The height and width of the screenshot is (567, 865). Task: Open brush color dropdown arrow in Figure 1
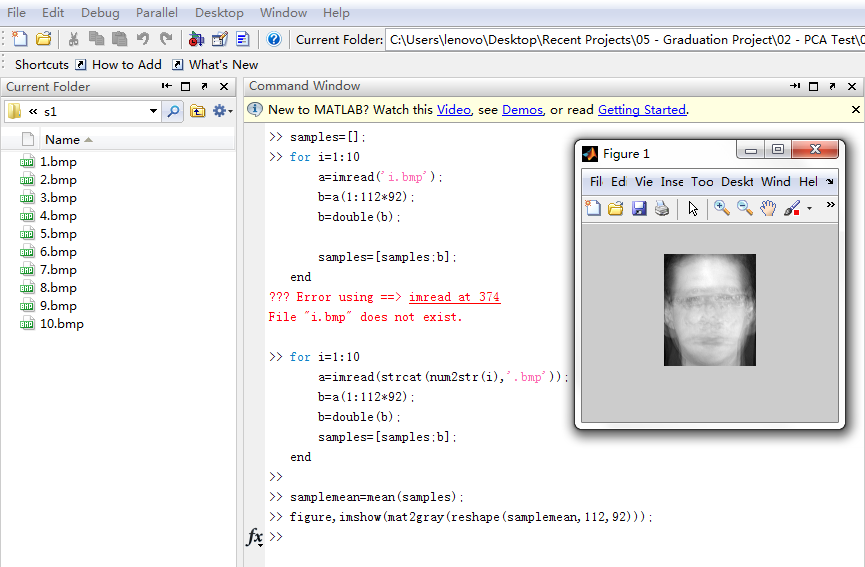coord(809,208)
